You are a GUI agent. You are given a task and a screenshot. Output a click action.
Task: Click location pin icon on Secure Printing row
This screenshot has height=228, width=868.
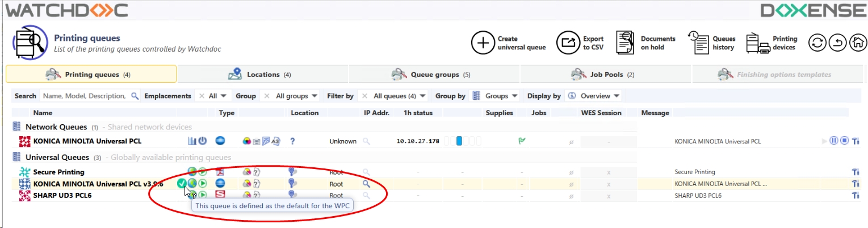click(x=292, y=171)
